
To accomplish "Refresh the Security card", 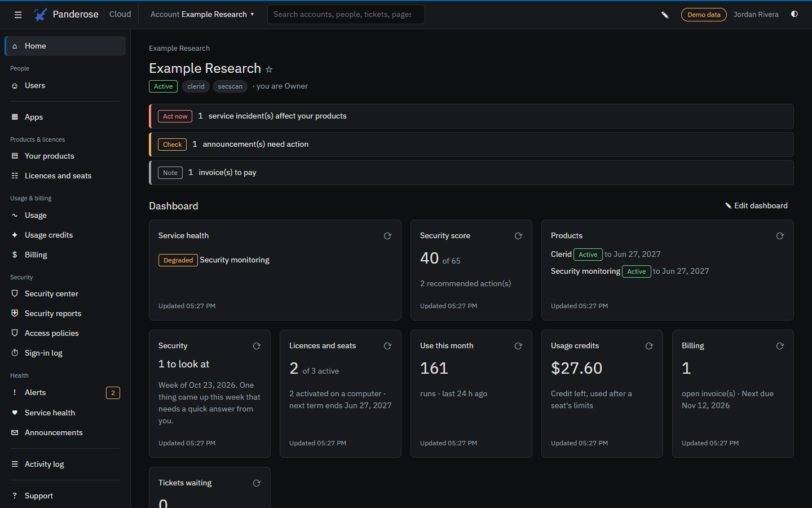I will (257, 346).
